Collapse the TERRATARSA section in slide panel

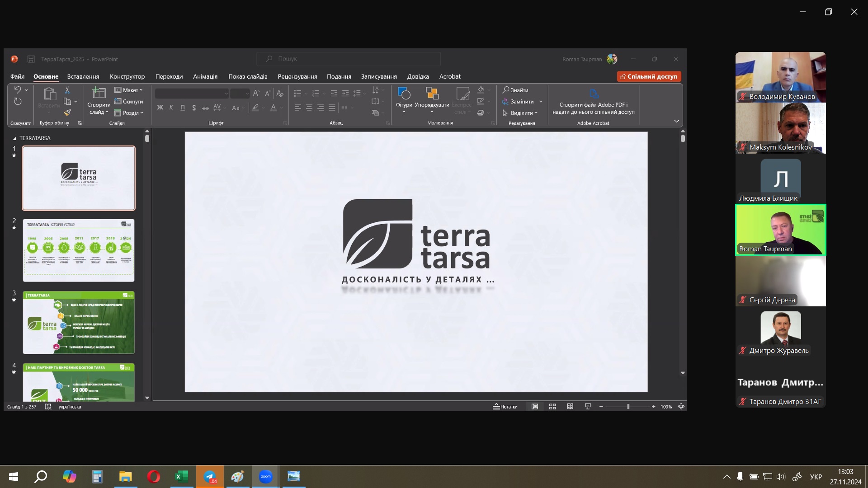[x=14, y=138]
